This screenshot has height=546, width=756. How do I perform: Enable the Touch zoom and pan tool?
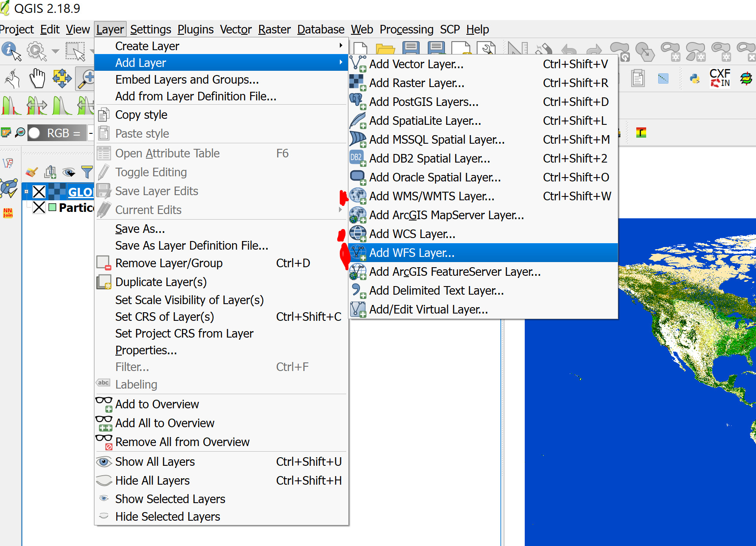12,78
